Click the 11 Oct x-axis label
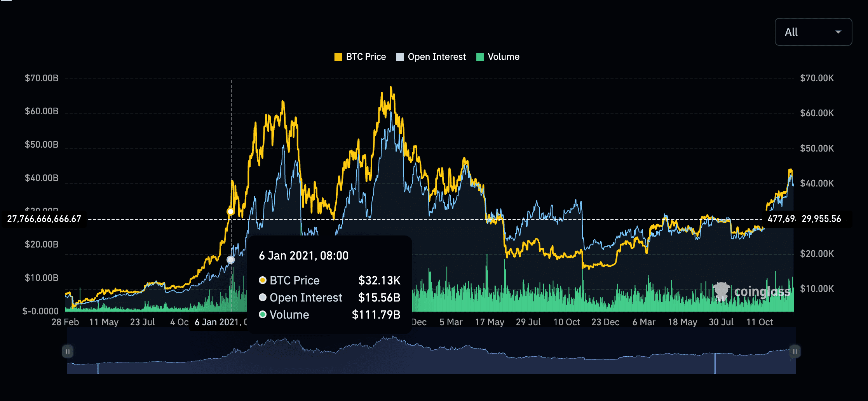Image resolution: width=868 pixels, height=401 pixels. (x=760, y=322)
